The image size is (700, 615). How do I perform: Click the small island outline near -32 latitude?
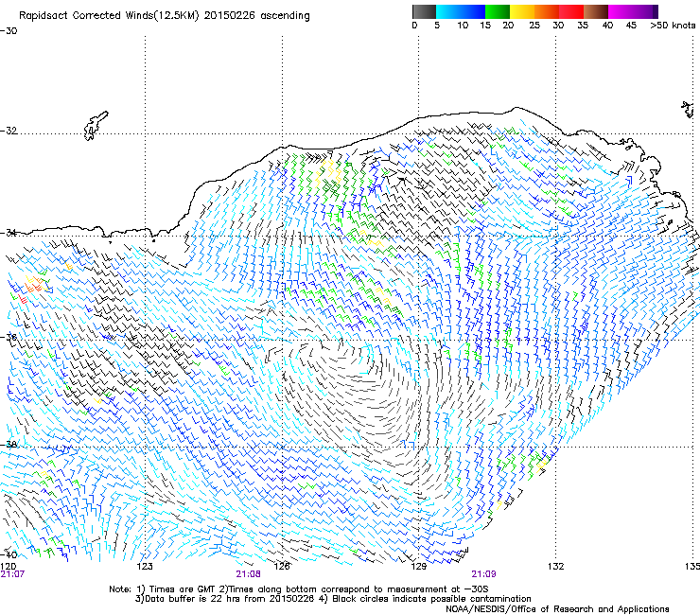(x=96, y=126)
